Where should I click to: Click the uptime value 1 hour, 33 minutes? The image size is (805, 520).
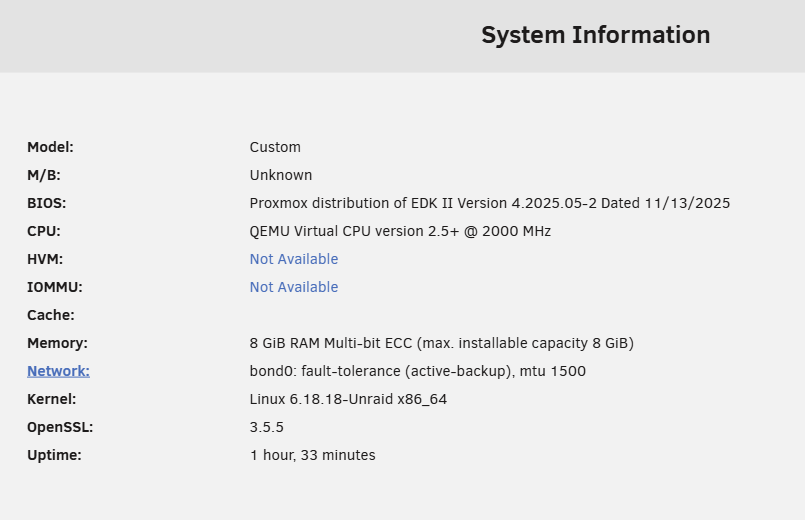click(312, 455)
